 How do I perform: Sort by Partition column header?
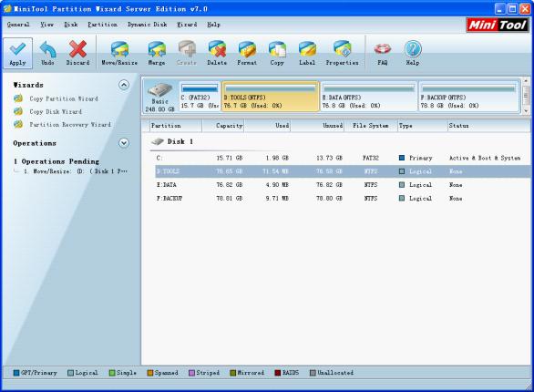176,126
